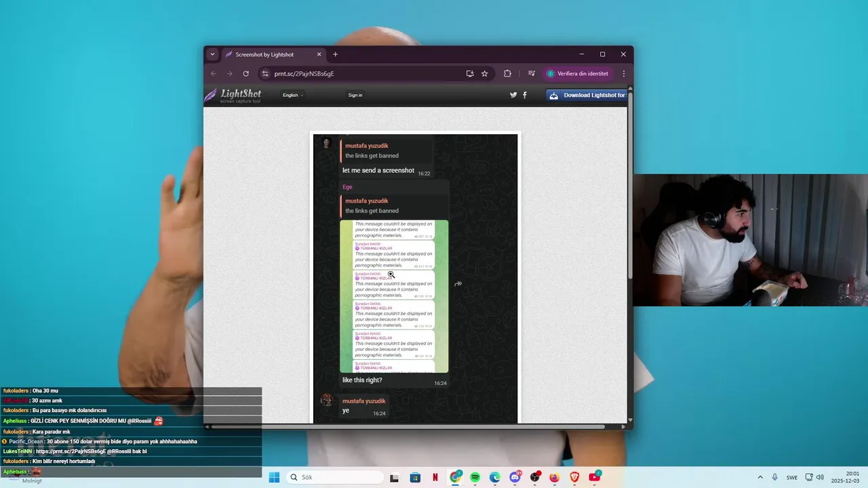Open Task View from the taskbar

click(395, 477)
